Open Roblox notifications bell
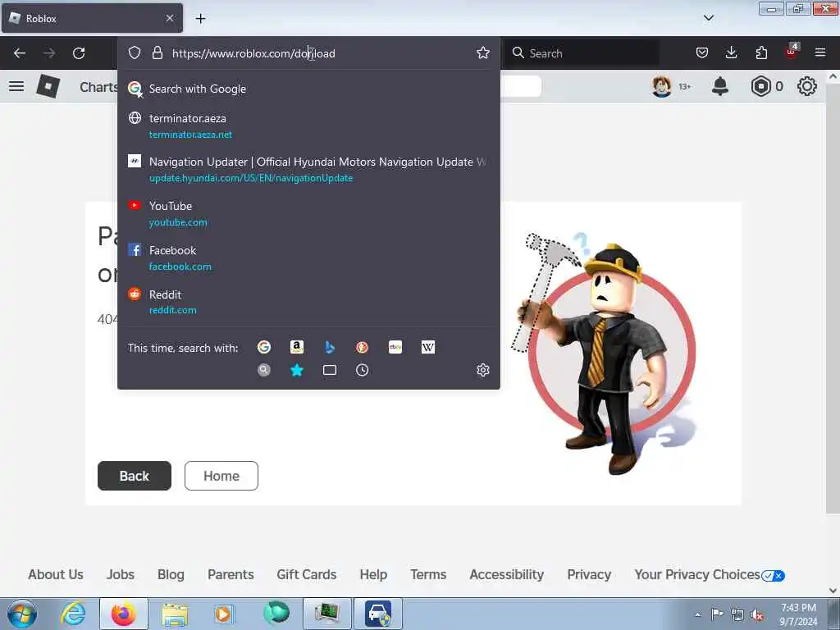The height and width of the screenshot is (630, 840). [720, 86]
